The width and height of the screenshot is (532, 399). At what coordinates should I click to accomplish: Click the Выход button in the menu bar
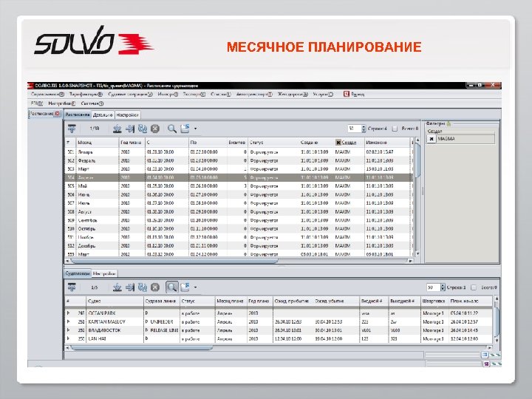pos(354,95)
